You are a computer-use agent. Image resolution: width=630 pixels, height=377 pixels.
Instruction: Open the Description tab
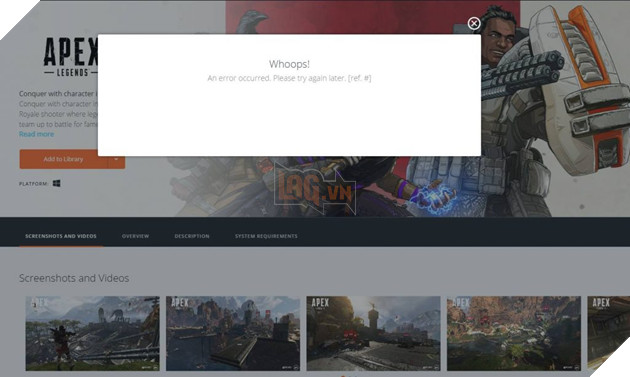click(x=192, y=236)
